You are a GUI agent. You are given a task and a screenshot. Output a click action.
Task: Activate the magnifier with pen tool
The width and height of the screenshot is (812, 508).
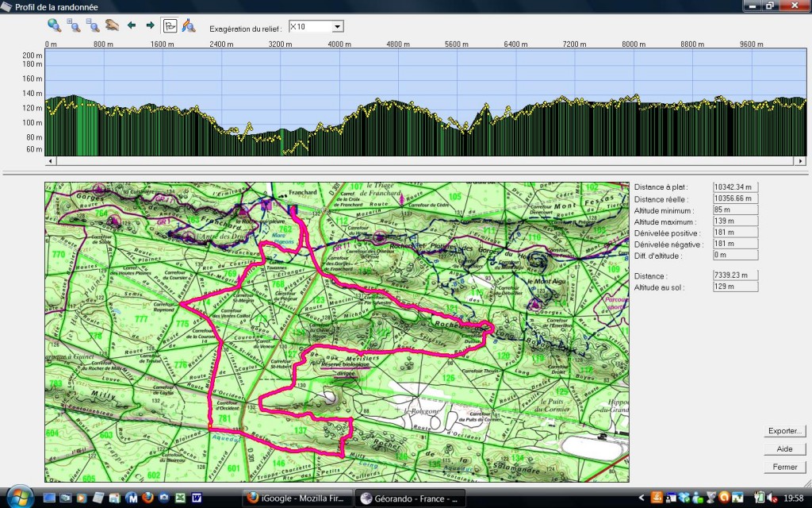coord(189,26)
